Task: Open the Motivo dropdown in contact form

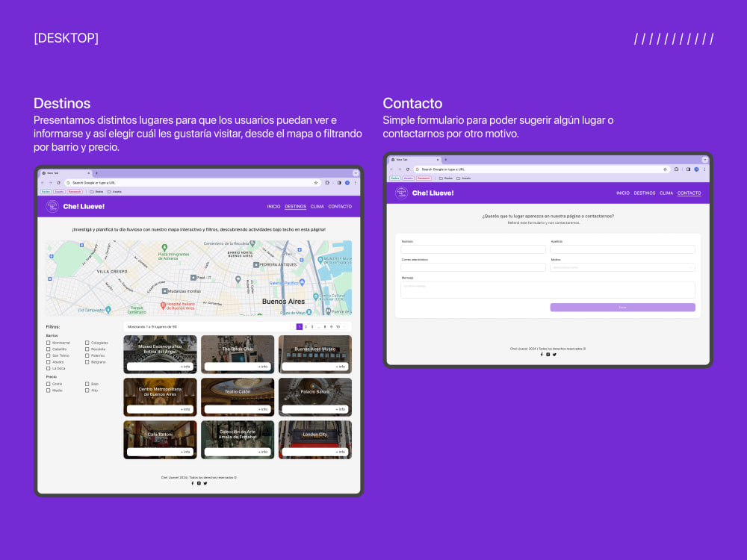Action: (x=622, y=267)
